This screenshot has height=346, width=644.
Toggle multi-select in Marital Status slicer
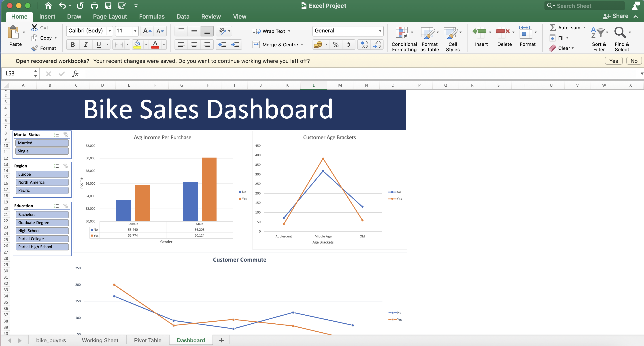tap(56, 135)
